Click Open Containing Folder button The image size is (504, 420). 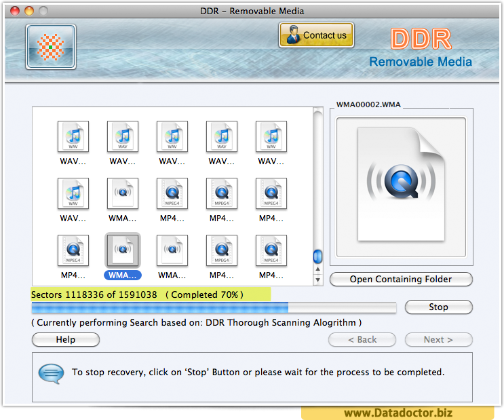[x=401, y=279]
